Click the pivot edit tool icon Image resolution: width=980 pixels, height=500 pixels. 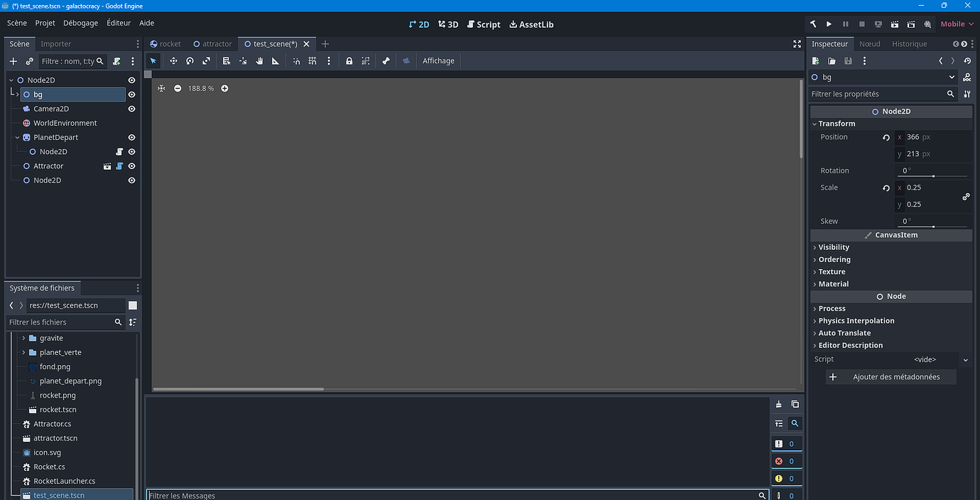pos(243,61)
